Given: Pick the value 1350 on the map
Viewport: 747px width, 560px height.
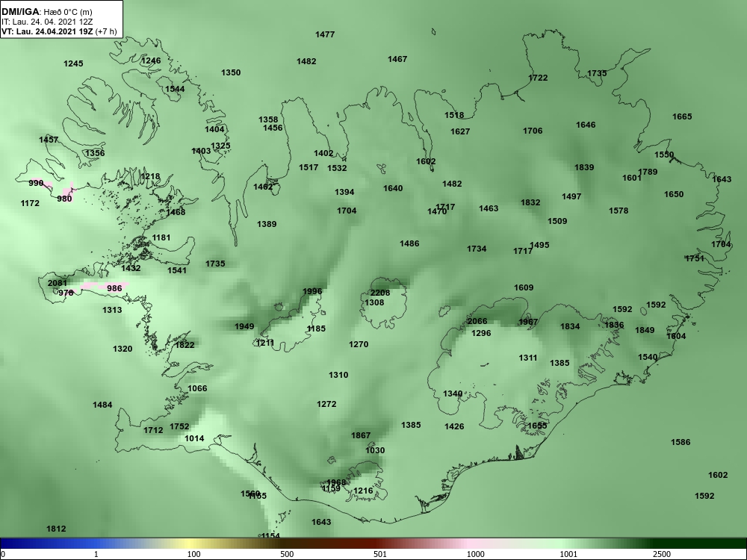Looking at the screenshot, I should tap(231, 72).
